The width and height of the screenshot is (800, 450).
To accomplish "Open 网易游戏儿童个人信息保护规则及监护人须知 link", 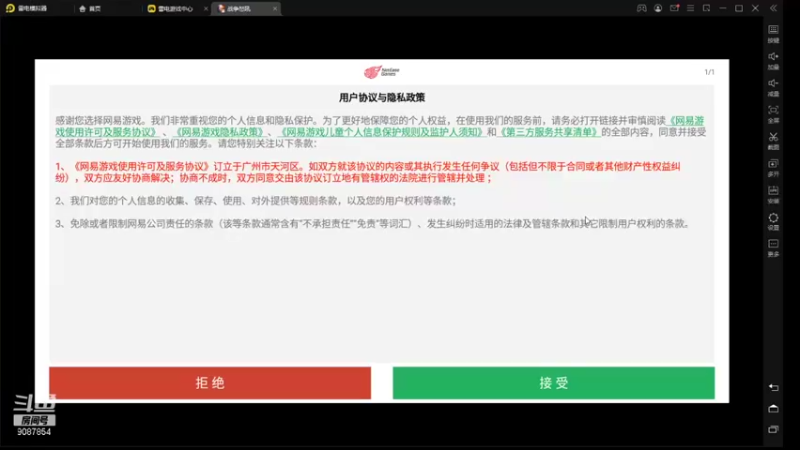I will pyautogui.click(x=382, y=132).
